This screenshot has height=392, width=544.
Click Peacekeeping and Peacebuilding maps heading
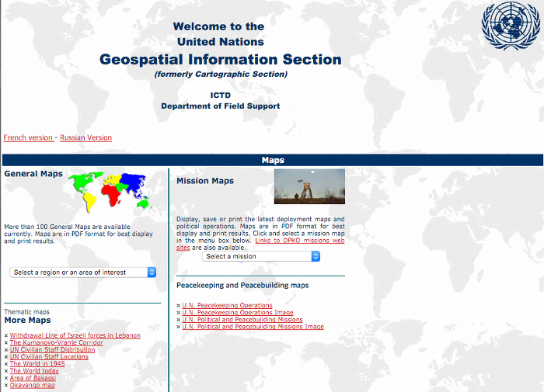pos(242,285)
